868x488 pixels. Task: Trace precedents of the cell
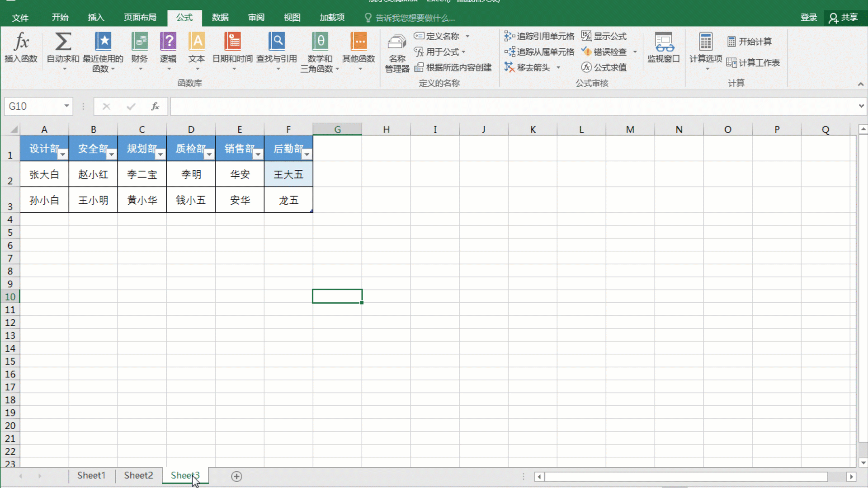click(x=539, y=36)
